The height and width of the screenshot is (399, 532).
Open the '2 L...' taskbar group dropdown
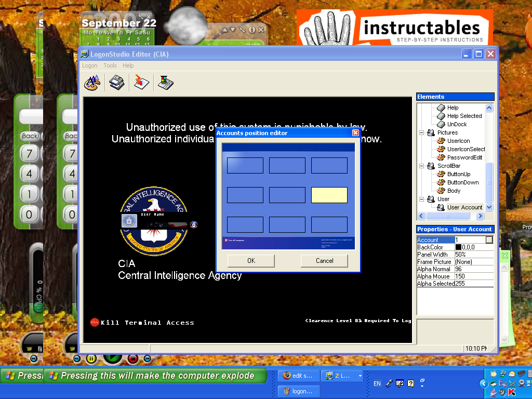pos(360,376)
